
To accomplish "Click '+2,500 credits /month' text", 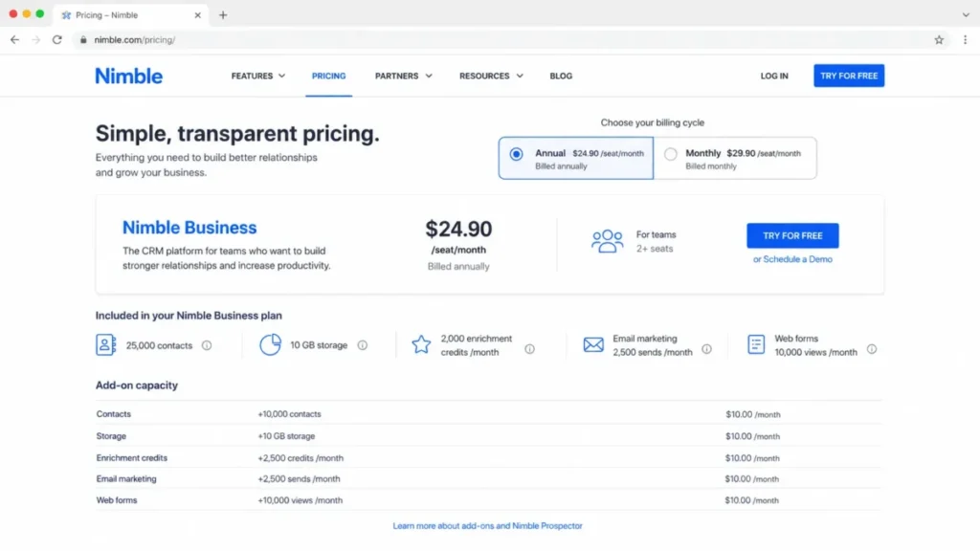I will coord(301,458).
